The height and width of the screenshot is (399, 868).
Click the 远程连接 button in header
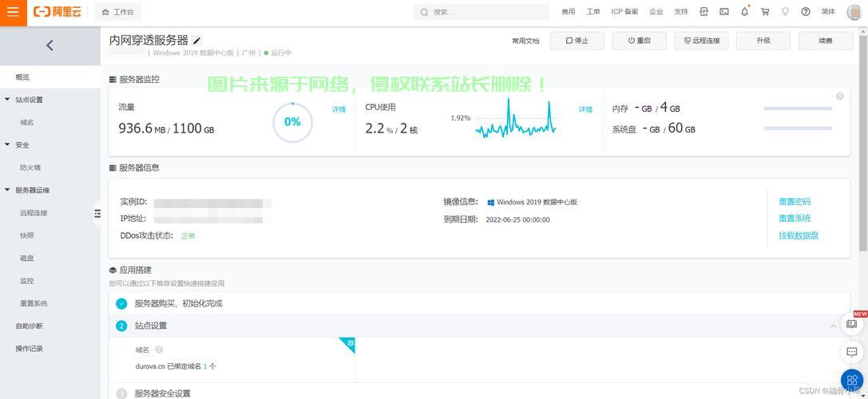pos(701,41)
